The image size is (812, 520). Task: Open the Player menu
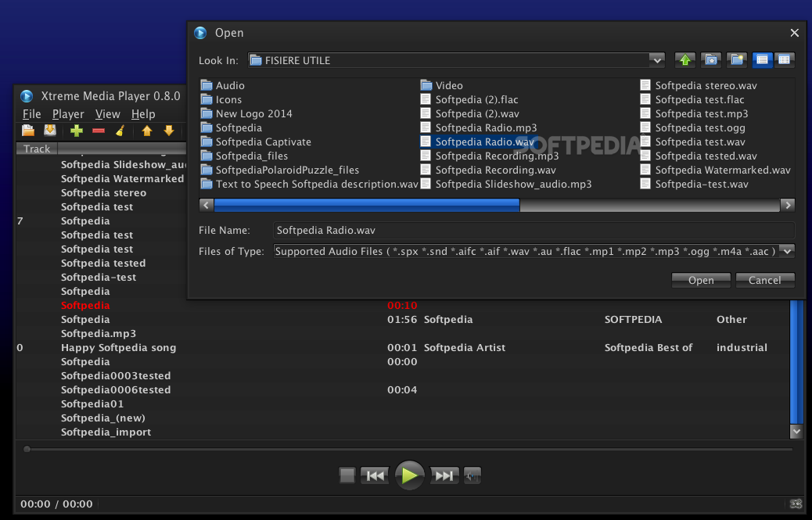68,113
